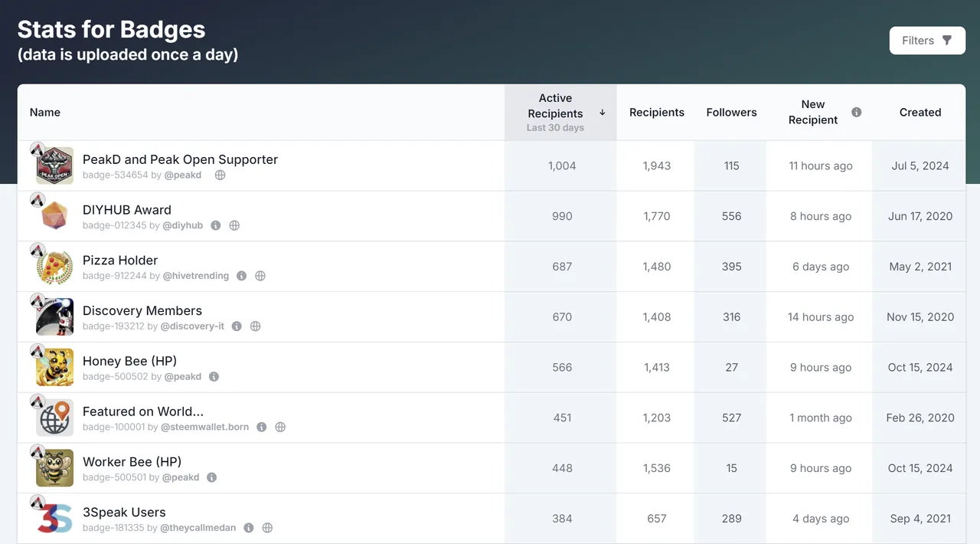Open the Discovery Members badge name
Viewport: 980px width, 544px height.
coord(142,311)
